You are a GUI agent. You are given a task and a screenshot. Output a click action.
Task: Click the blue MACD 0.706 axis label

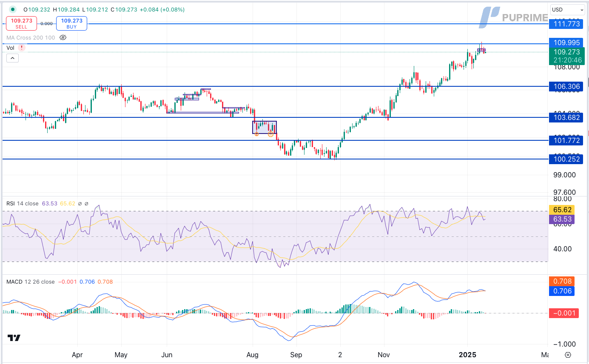tap(562, 291)
